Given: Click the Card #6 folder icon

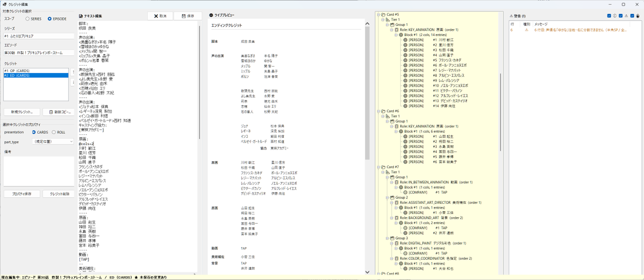Looking at the screenshot, I should point(383,111).
